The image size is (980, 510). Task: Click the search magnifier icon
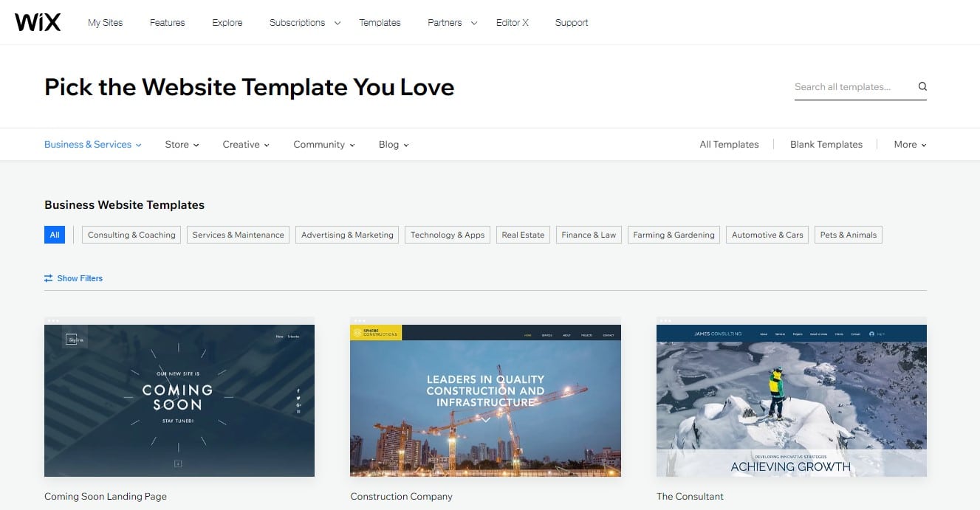pos(922,86)
